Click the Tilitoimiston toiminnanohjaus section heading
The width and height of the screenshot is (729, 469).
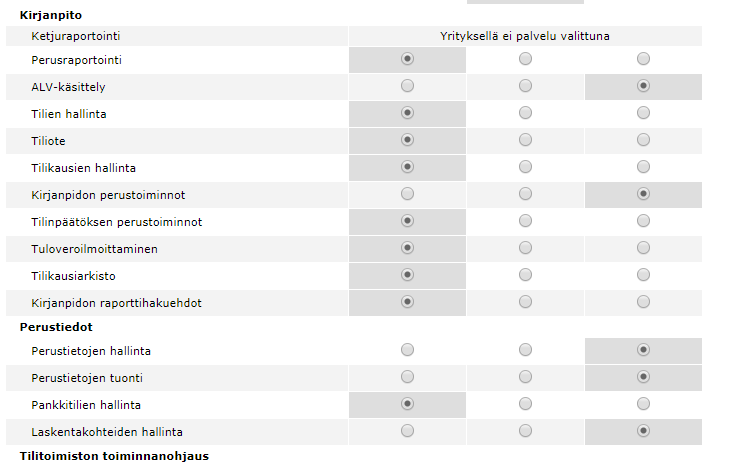click(x=114, y=457)
